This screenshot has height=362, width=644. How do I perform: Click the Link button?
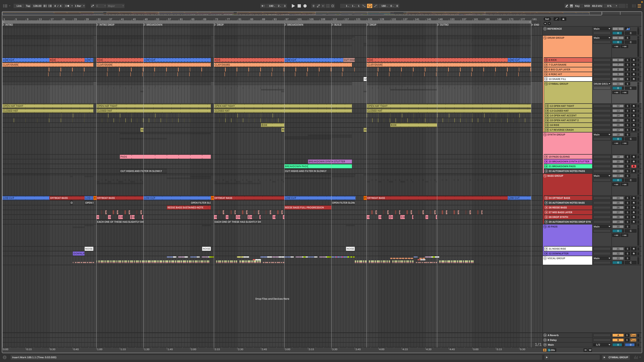pyautogui.click(x=19, y=6)
